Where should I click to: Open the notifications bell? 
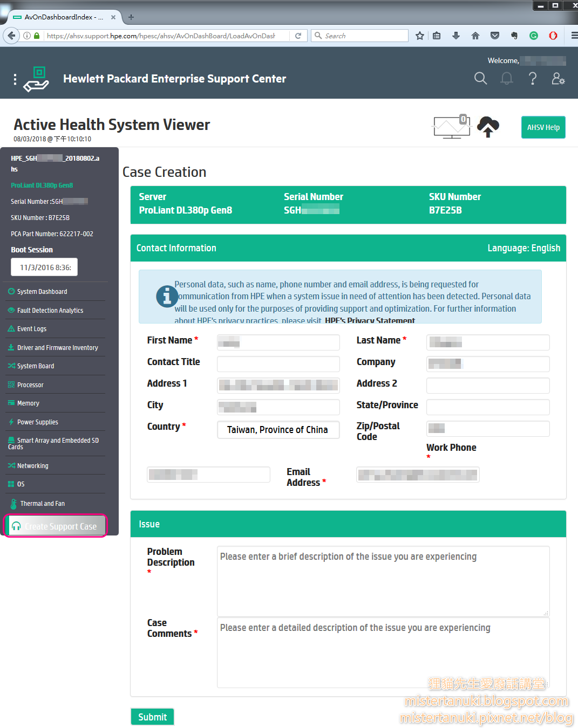click(x=506, y=78)
